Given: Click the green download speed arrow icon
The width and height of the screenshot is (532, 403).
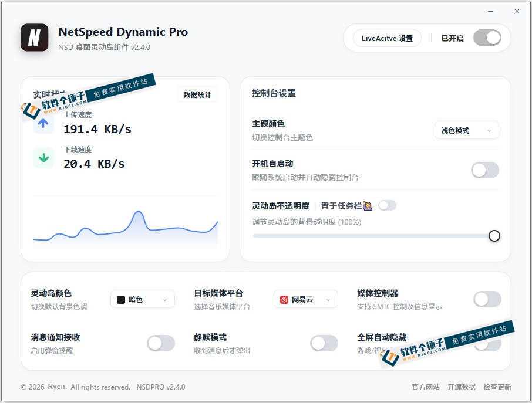Looking at the screenshot, I should point(43,158).
